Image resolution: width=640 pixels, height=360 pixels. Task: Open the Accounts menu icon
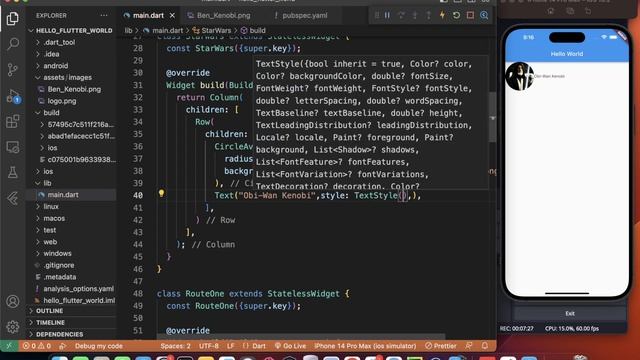coord(13,301)
